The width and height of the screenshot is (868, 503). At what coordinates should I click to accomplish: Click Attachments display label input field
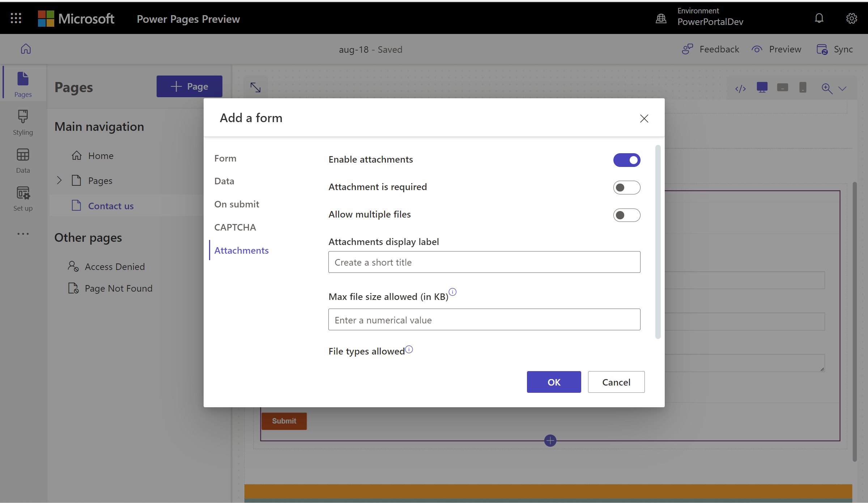[x=484, y=261]
